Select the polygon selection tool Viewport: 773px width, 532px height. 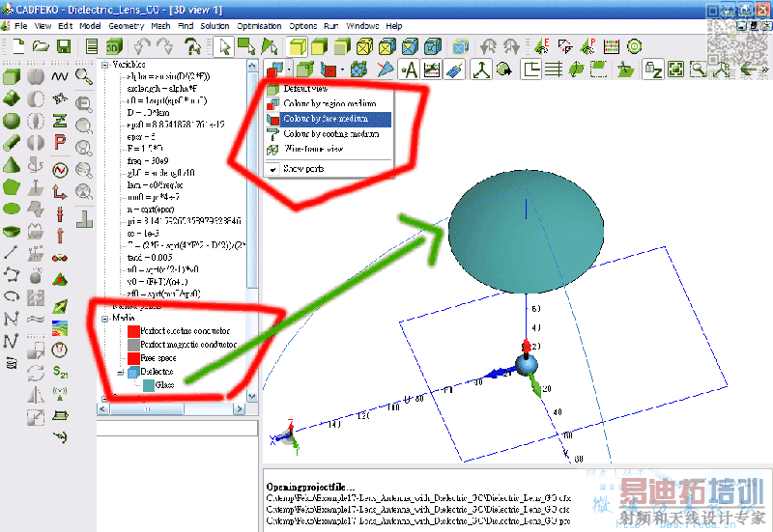(270, 46)
